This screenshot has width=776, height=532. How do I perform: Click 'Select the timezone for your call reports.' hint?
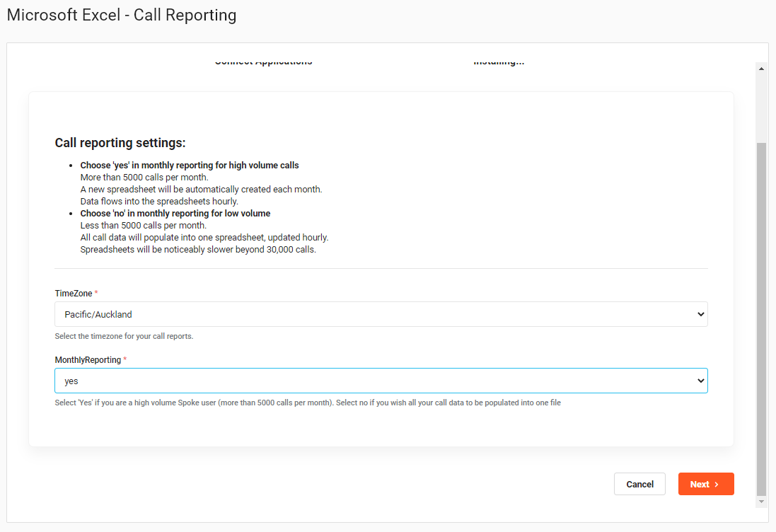124,336
